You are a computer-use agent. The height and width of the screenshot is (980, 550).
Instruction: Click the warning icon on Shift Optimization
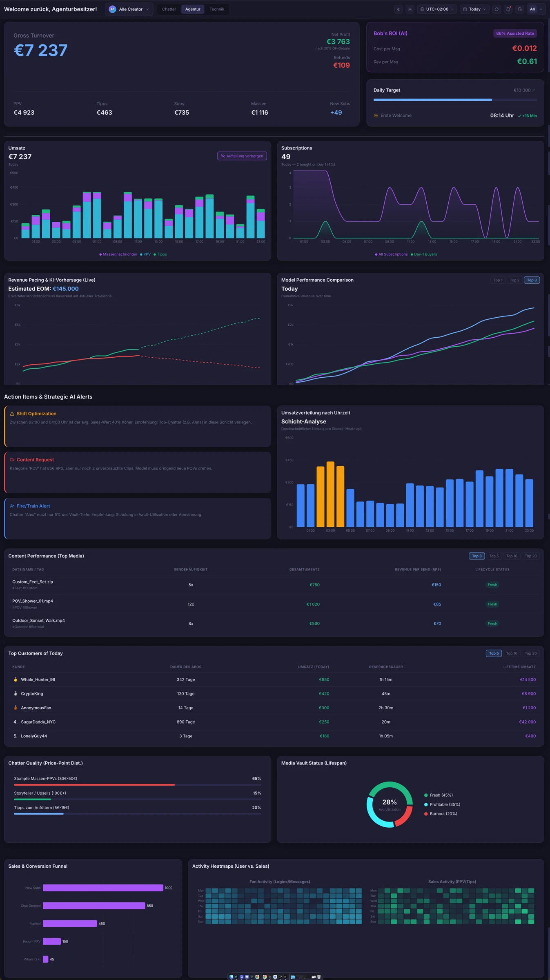(x=12, y=414)
